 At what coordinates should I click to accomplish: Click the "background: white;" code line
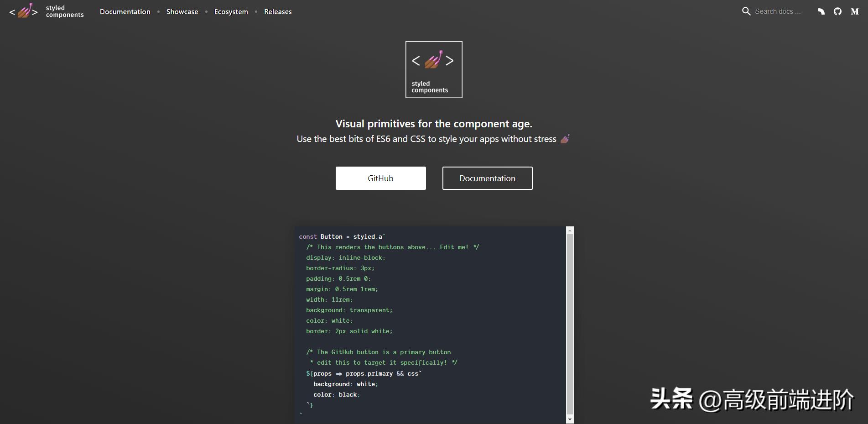click(x=346, y=384)
